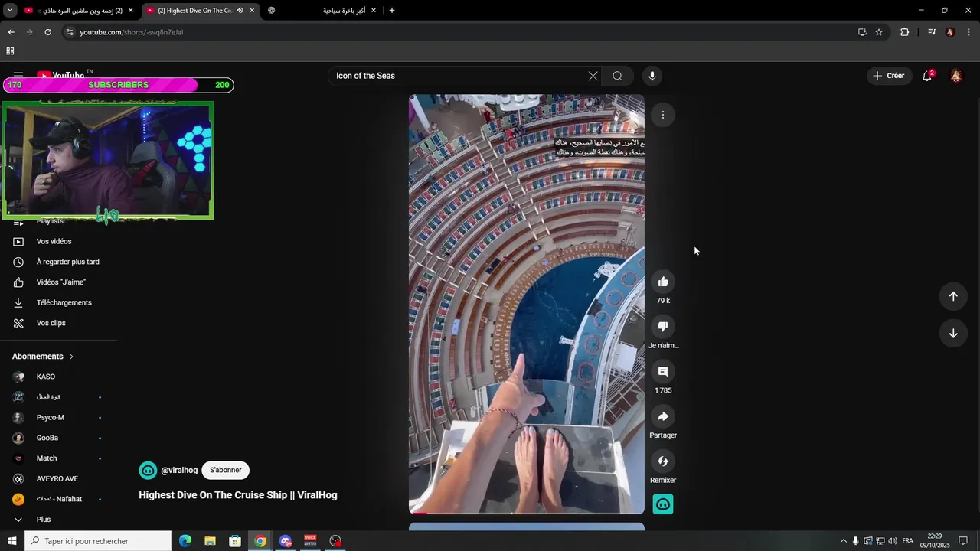Click the Partager share arrow icon

coord(663,416)
